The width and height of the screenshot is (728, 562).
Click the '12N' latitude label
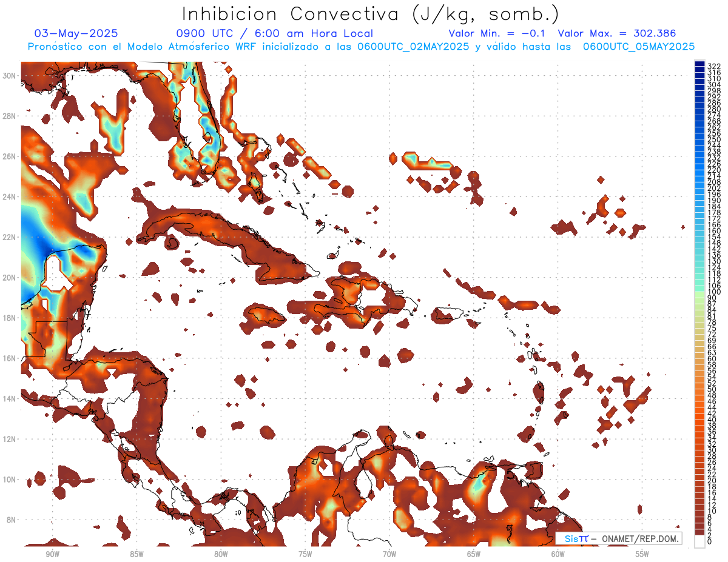point(10,439)
